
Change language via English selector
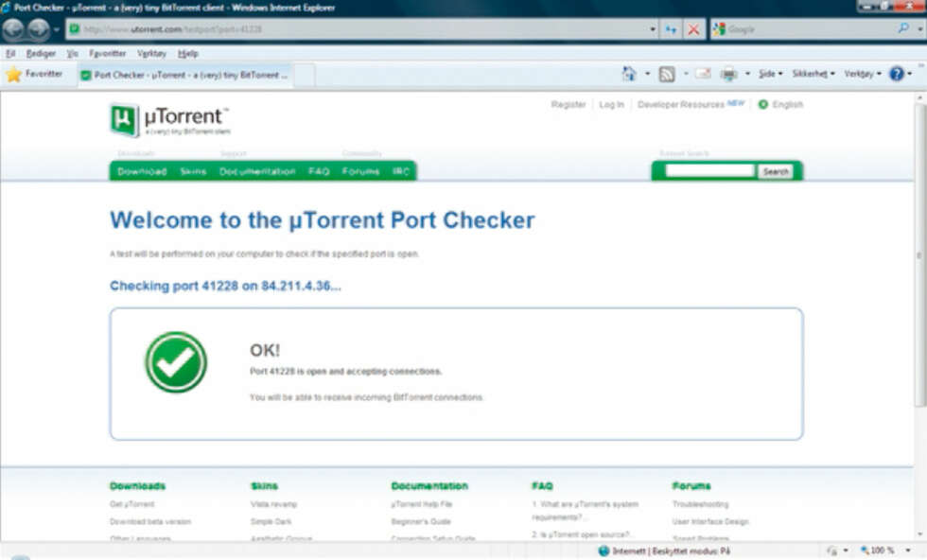point(781,105)
